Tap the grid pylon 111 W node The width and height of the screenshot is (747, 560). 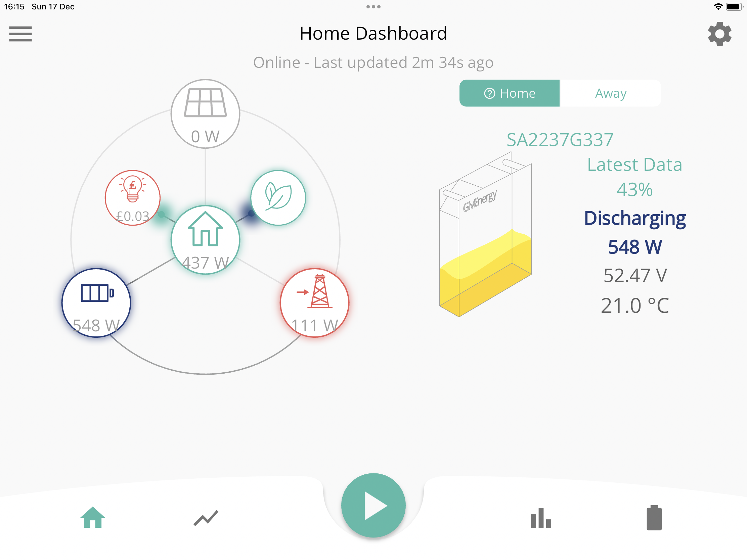point(315,303)
